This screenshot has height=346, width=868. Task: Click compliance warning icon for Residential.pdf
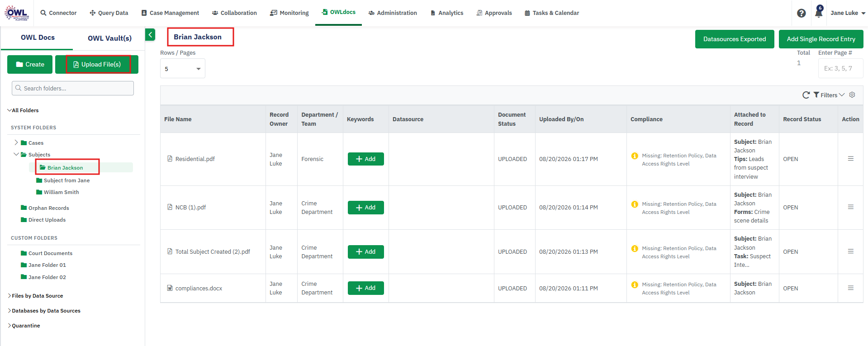[635, 156]
